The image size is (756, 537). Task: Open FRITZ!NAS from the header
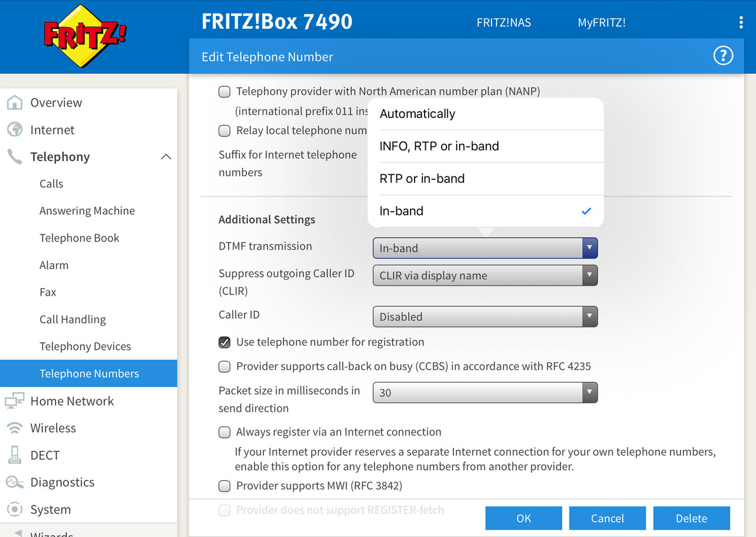point(504,22)
